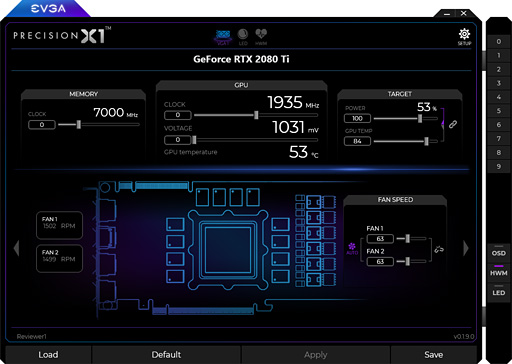Select profile slot 5
Screen dimensions: 512x364
pos(499,111)
